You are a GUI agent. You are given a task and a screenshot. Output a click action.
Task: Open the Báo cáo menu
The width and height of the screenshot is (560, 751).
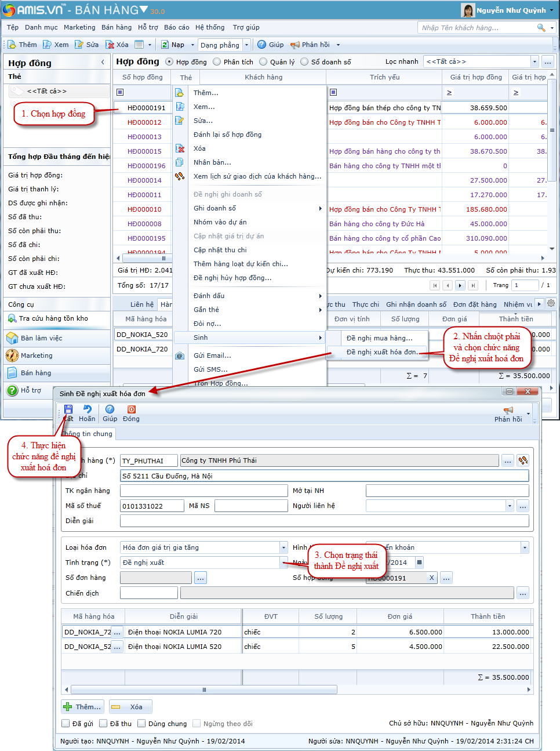point(176,27)
